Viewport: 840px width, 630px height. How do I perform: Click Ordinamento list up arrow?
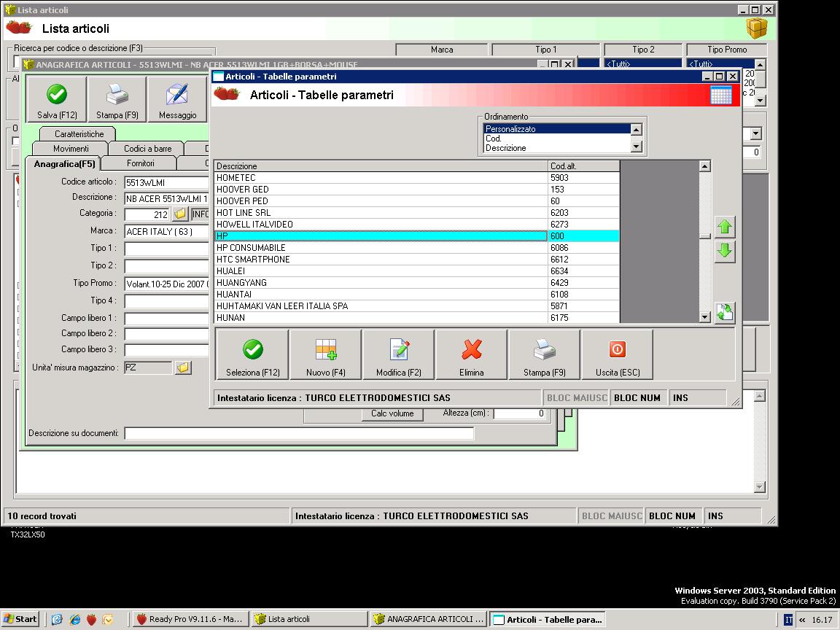[637, 130]
